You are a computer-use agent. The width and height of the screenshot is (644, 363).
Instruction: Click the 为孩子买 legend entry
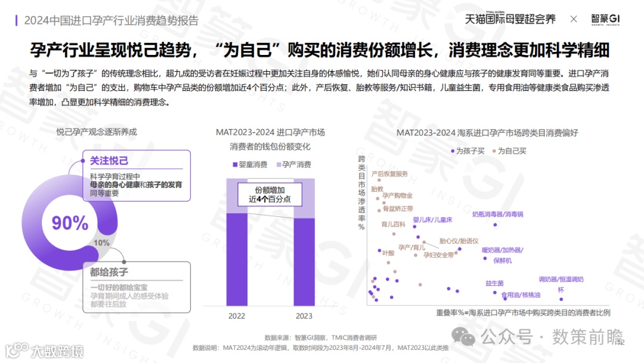(x=468, y=151)
